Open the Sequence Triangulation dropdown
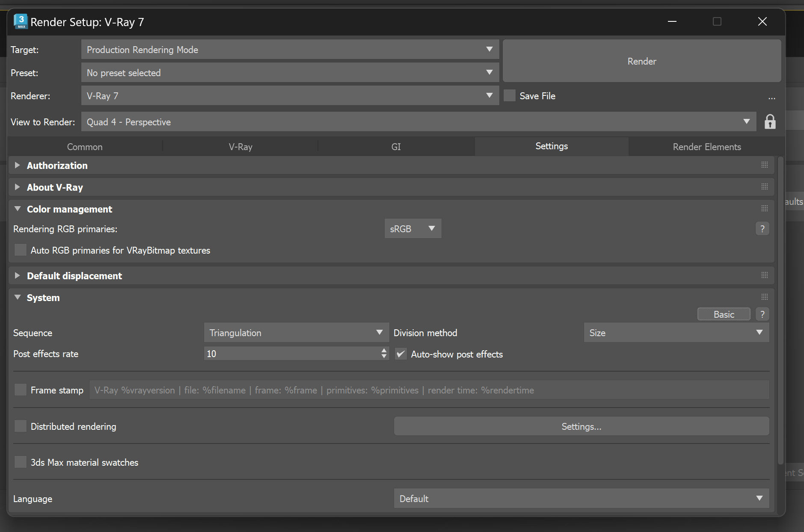Image resolution: width=804 pixels, height=532 pixels. (297, 333)
